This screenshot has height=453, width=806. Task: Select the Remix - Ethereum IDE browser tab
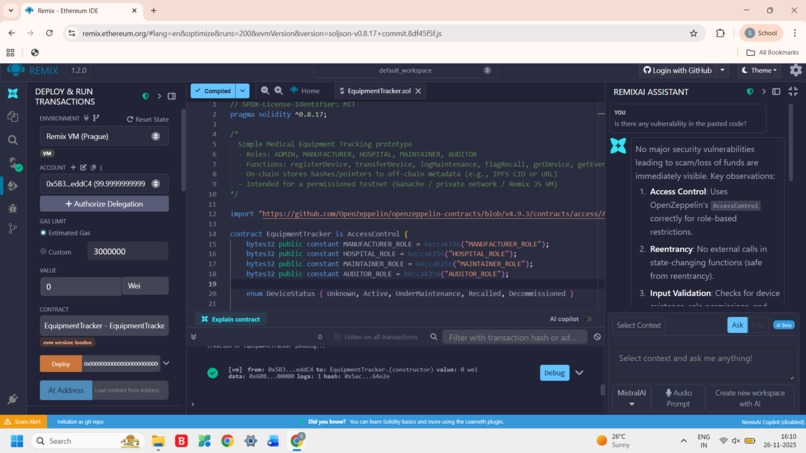tap(82, 10)
